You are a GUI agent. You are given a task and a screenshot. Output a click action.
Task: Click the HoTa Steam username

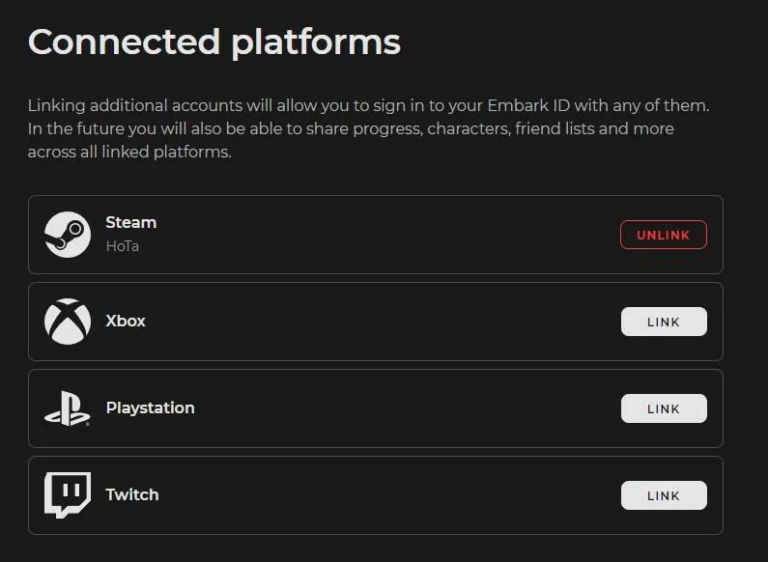tap(122, 246)
